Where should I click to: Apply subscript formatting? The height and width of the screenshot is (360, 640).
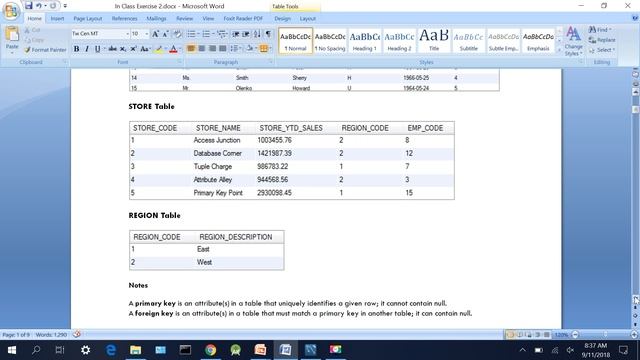coord(123,49)
